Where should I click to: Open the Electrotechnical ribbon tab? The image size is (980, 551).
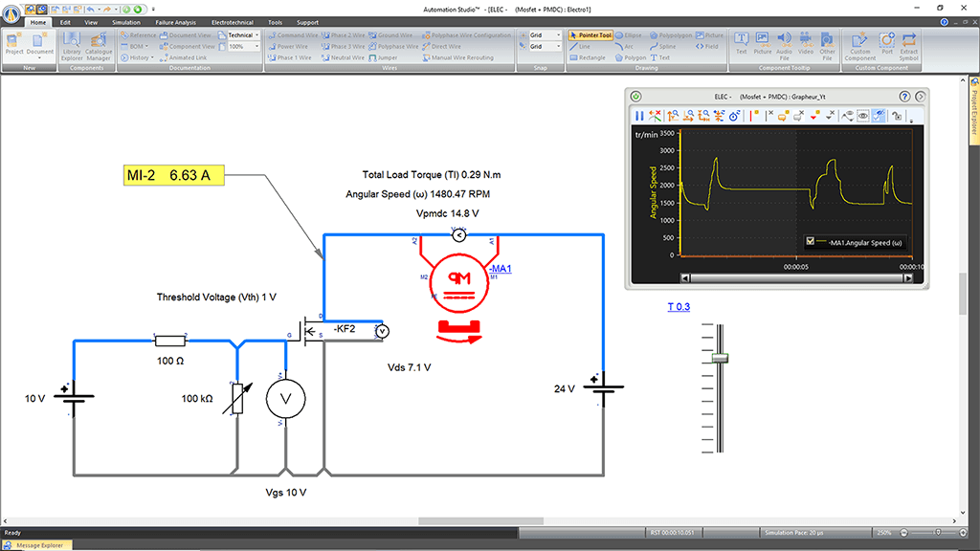[x=233, y=22]
